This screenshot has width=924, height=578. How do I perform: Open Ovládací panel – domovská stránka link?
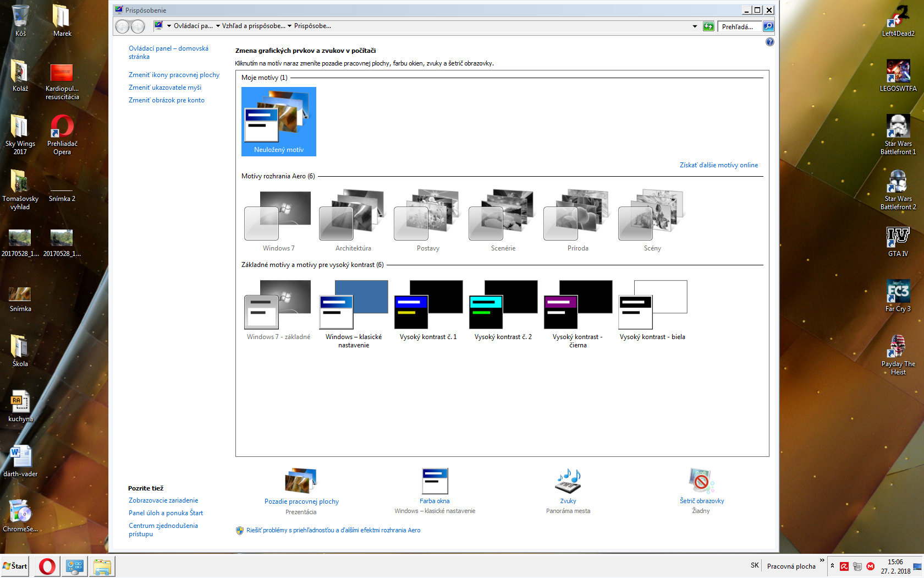click(168, 52)
